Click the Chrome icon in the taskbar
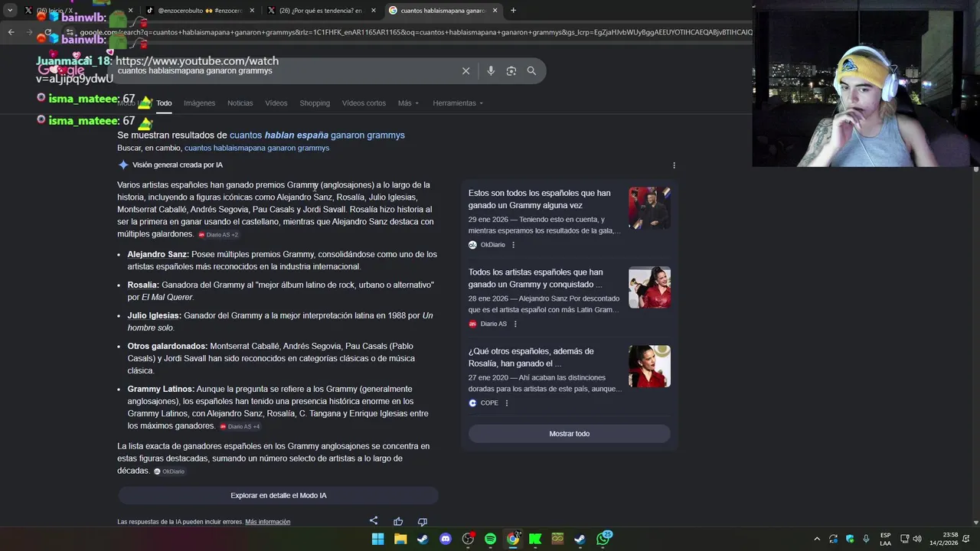 [x=513, y=539]
